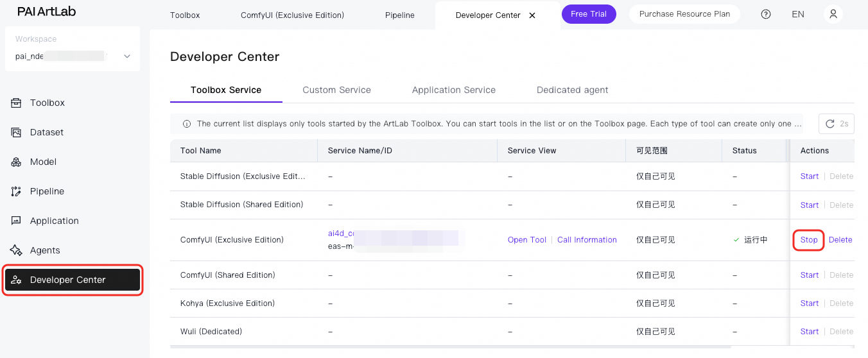Screen dimensions: 868x358
Task: Click 仅自己可见 in the ComfyUI (Exclusive Edition) row
Action: 655,240
